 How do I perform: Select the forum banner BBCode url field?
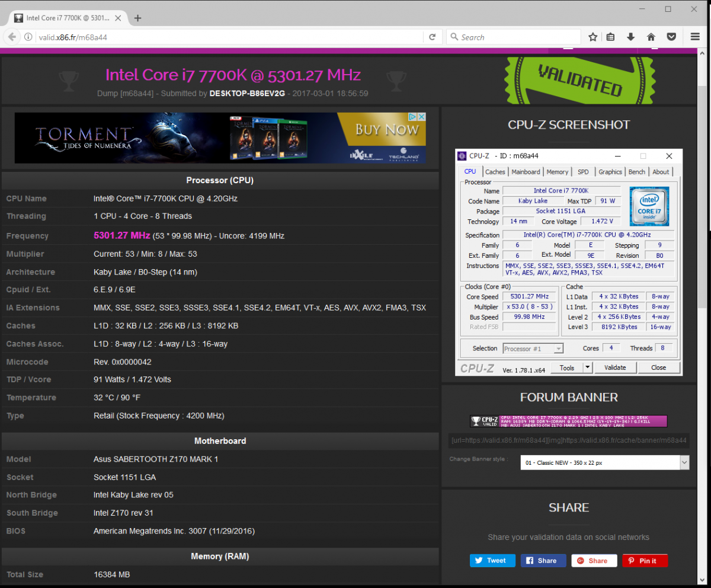569,440
